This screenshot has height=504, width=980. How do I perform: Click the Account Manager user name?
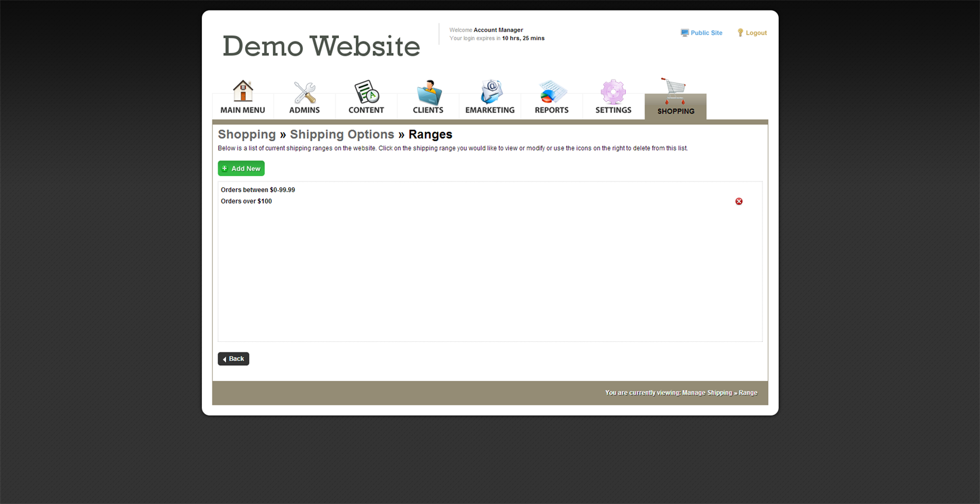pos(498,30)
